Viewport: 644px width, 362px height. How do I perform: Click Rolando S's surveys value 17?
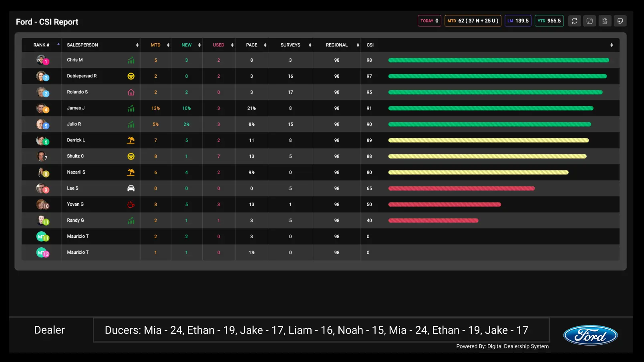point(290,92)
